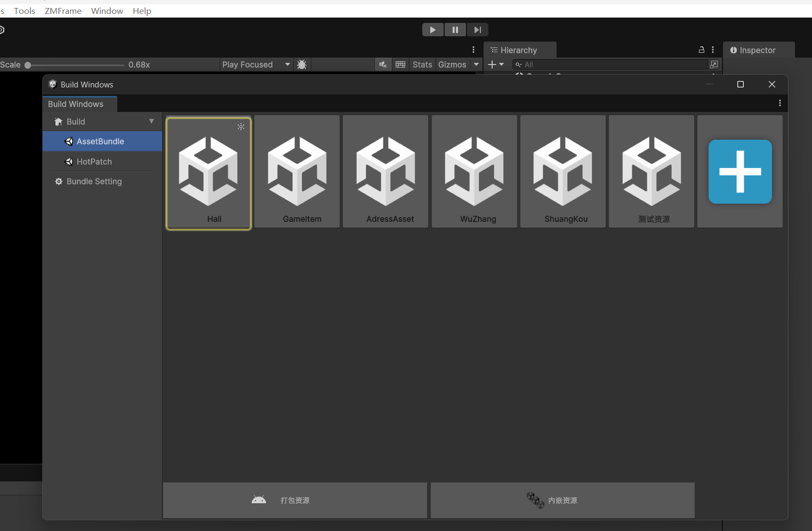Switch to the Inspector tab

coord(758,50)
